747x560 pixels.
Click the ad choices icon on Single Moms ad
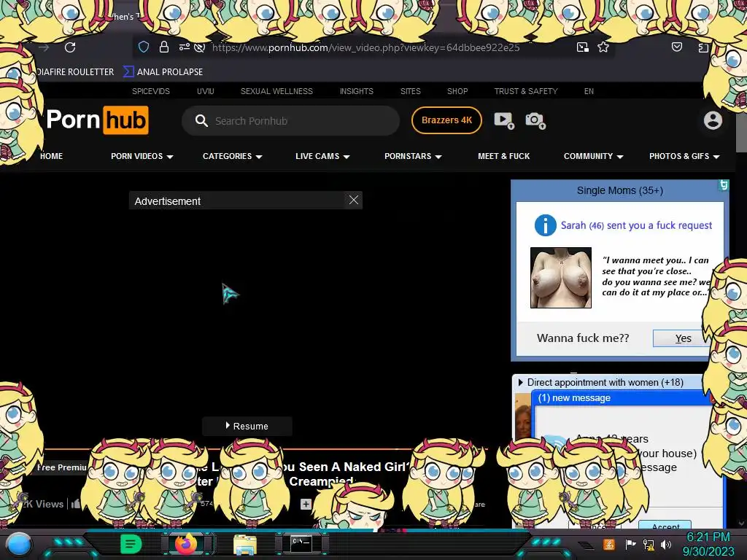pyautogui.click(x=724, y=184)
